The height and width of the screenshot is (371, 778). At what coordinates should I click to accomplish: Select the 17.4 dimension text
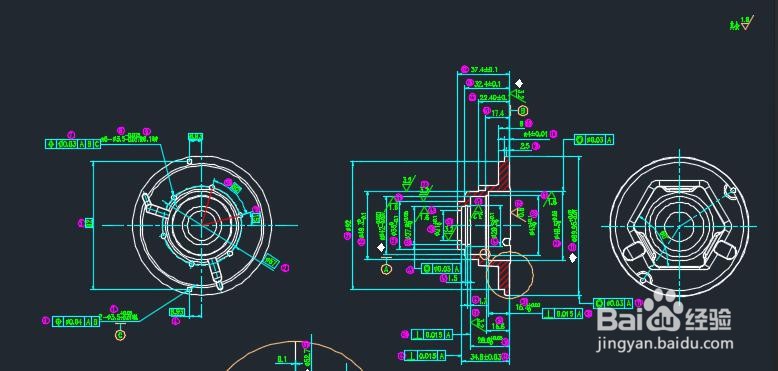tap(498, 114)
